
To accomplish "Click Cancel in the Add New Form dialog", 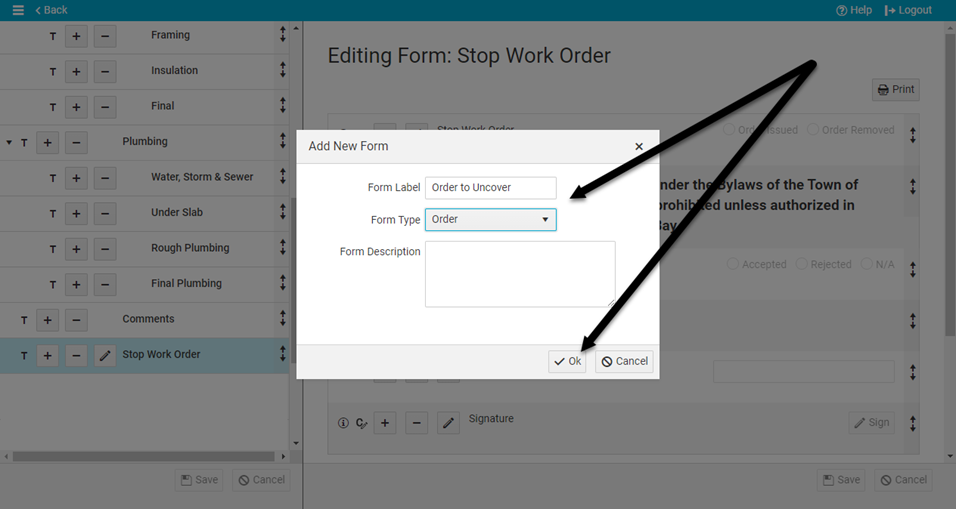I will click(x=624, y=361).
